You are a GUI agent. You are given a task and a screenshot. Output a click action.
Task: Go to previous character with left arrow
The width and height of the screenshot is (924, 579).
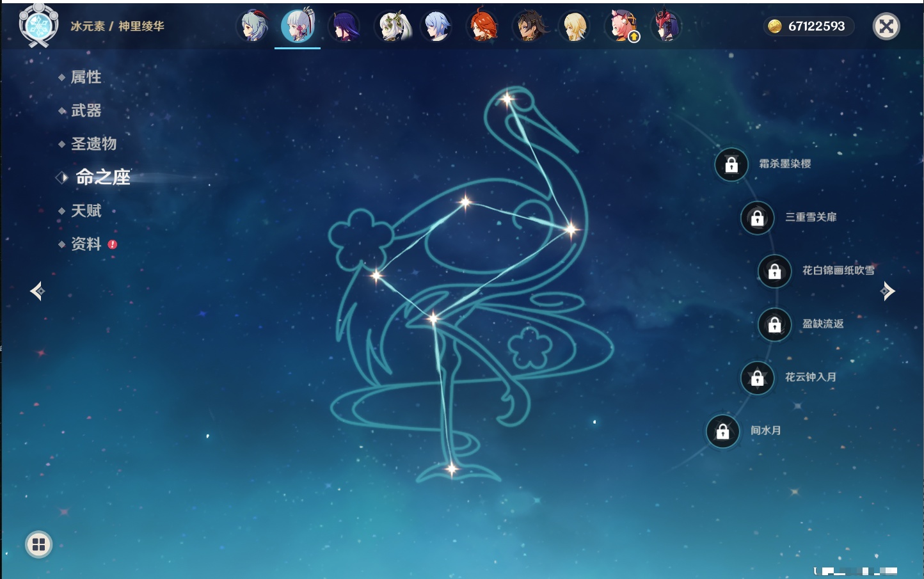point(37,291)
